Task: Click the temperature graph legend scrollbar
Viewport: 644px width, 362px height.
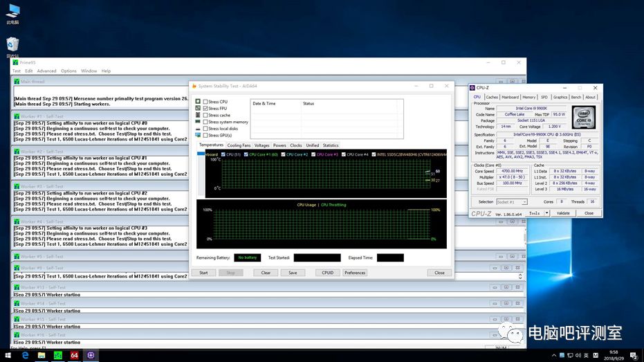Action: pyautogui.click(x=201, y=174)
